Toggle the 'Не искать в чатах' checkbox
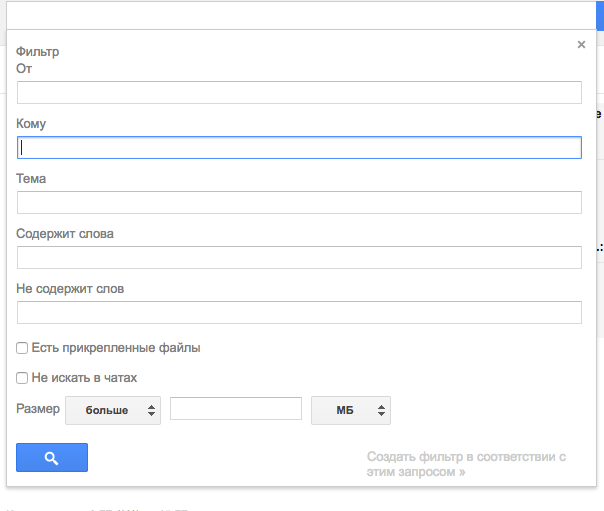The image size is (604, 511). pyautogui.click(x=22, y=378)
